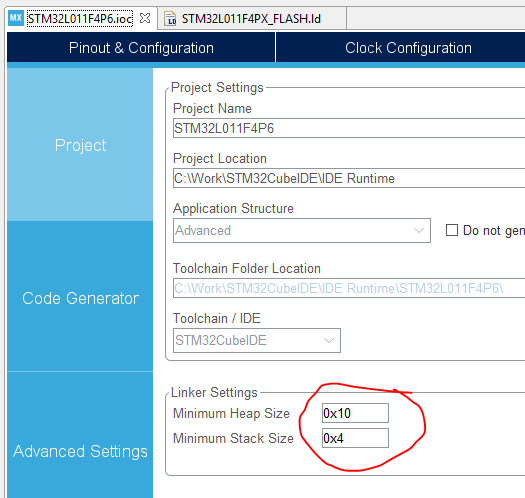Image resolution: width=525 pixels, height=498 pixels.
Task: Open the Clock Configuration view
Action: 401,48
